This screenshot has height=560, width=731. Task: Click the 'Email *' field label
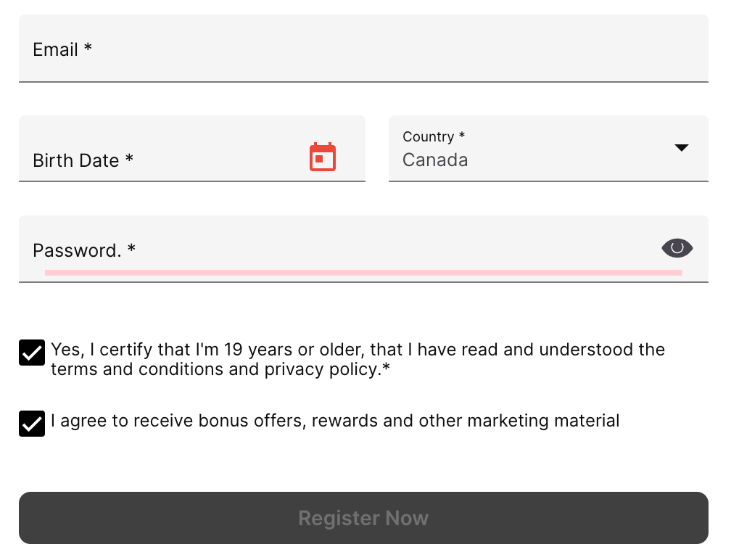pyautogui.click(x=62, y=50)
